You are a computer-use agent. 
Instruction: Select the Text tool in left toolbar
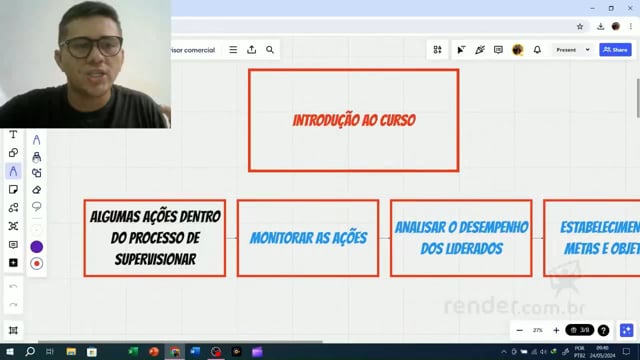tap(13, 134)
